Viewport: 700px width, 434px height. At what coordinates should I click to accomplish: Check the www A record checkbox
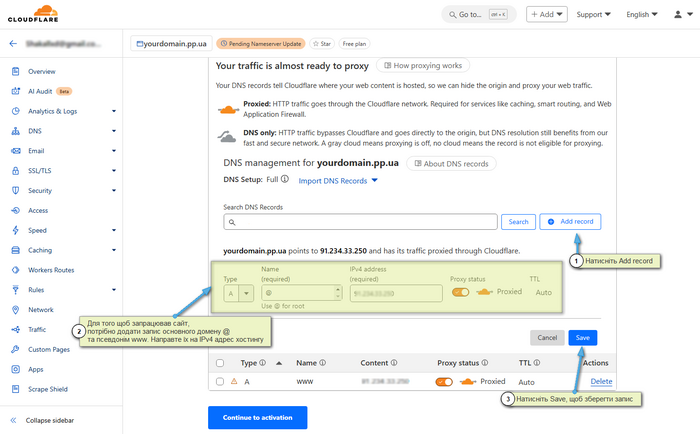[220, 381]
